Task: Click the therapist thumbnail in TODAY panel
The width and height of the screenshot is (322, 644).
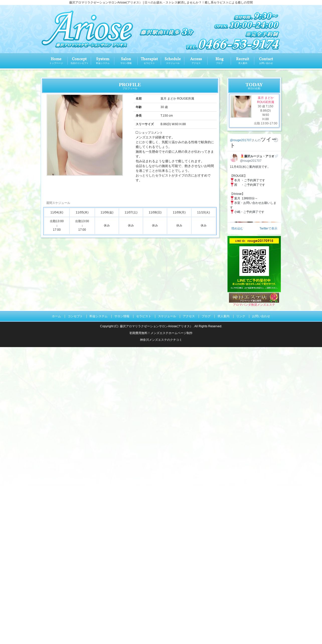Action: tap(241, 106)
